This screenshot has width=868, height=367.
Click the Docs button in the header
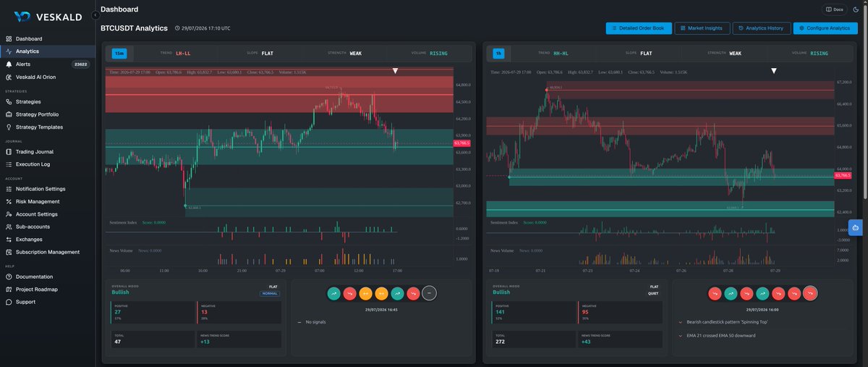835,9
